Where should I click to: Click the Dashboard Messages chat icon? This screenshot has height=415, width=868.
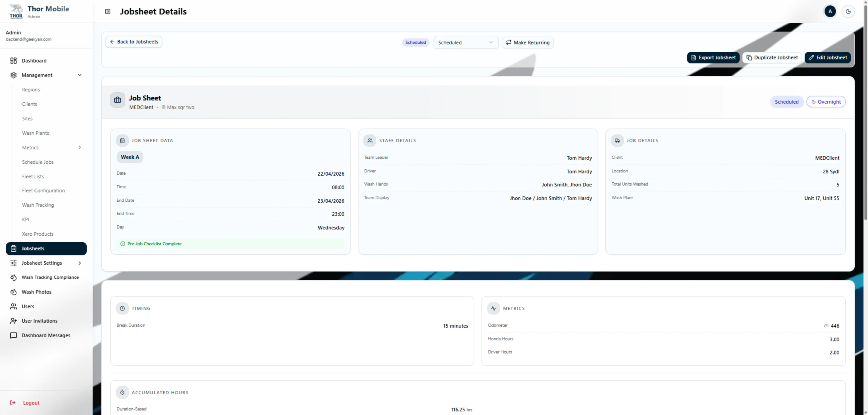coord(14,335)
